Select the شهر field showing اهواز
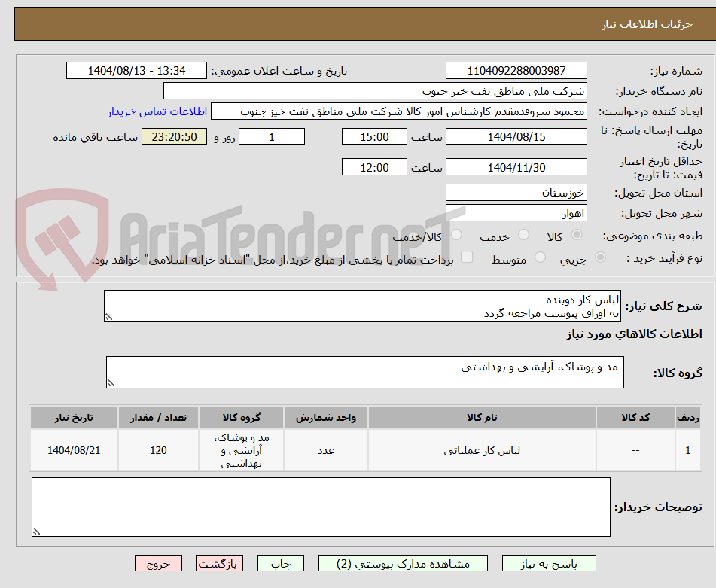The image size is (716, 588). (516, 213)
